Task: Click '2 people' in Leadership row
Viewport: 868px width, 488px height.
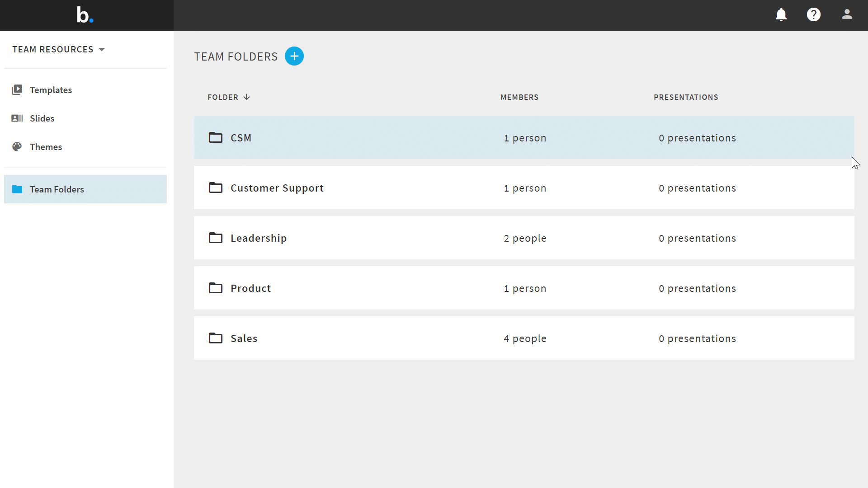Action: coord(525,238)
